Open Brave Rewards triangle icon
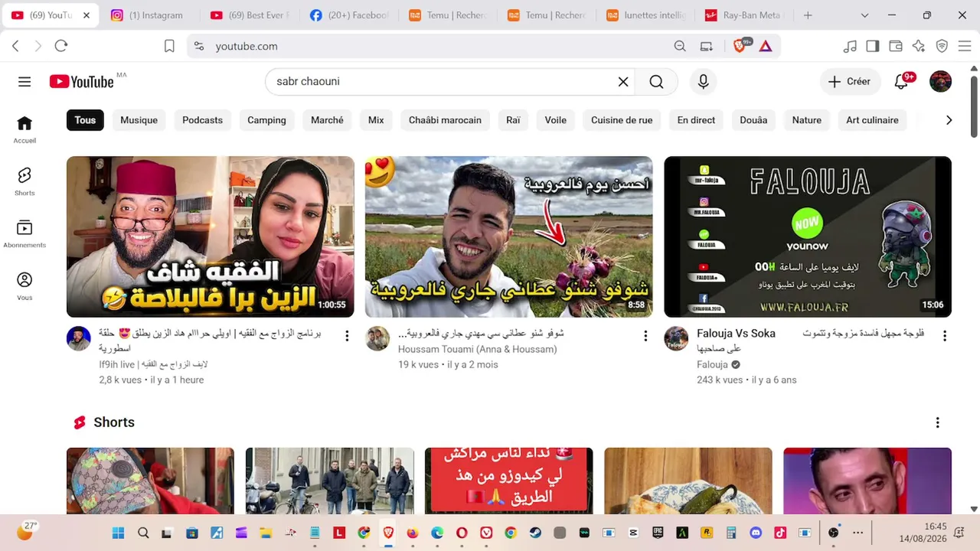Image resolution: width=980 pixels, height=551 pixels. point(766,46)
